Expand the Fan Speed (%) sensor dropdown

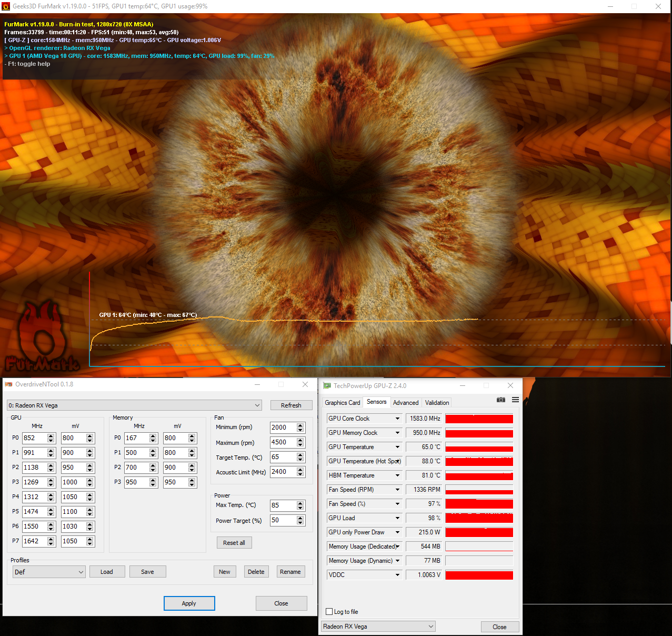(397, 504)
